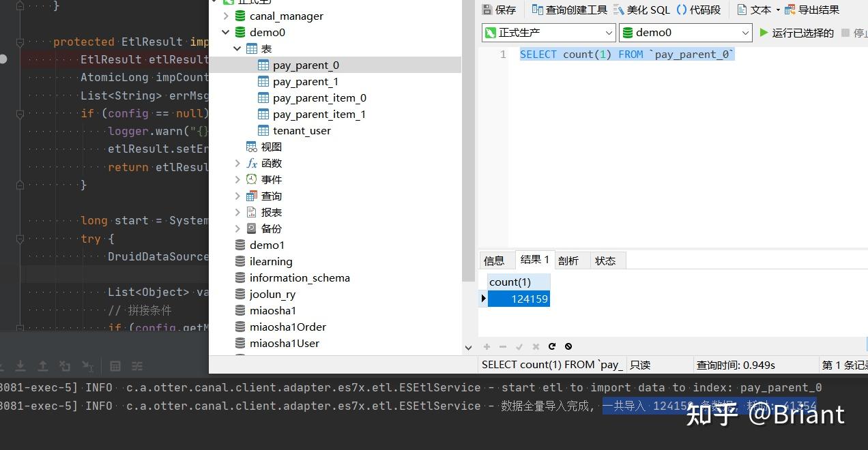Image resolution: width=868 pixels, height=450 pixels.
Task: Select the pay_parent_1 table
Action: [306, 81]
